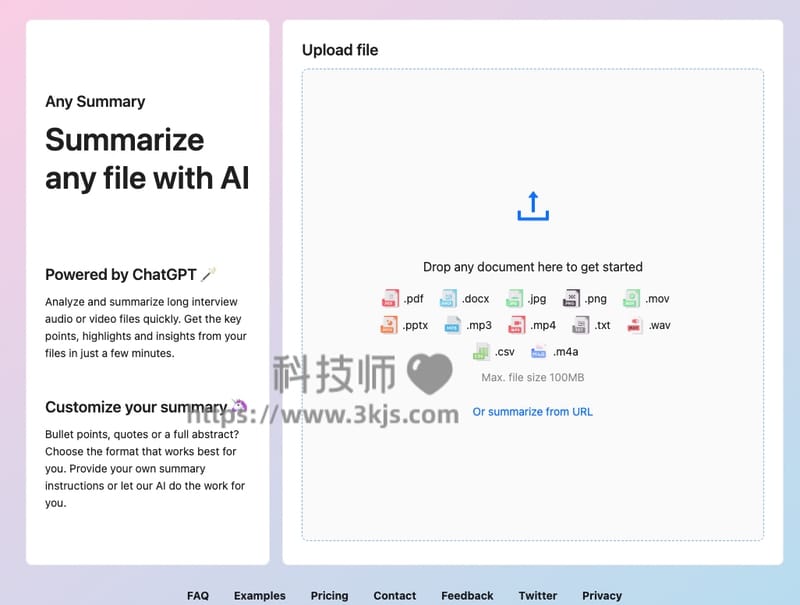800x605 pixels.
Task: Click the .mp3 file type icon
Action: pos(452,325)
